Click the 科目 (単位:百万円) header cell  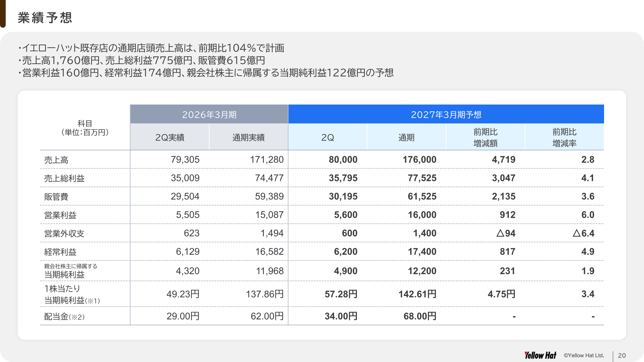point(85,128)
